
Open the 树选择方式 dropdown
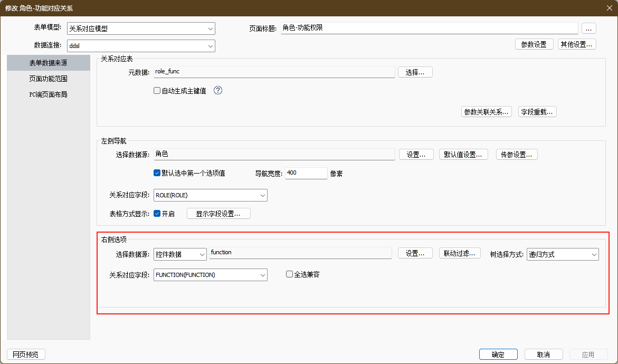point(563,254)
